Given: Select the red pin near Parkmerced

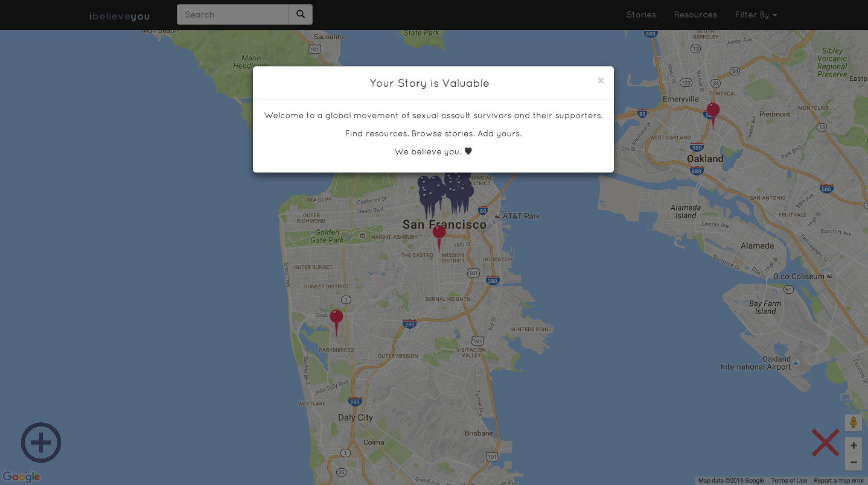Looking at the screenshot, I should (336, 323).
